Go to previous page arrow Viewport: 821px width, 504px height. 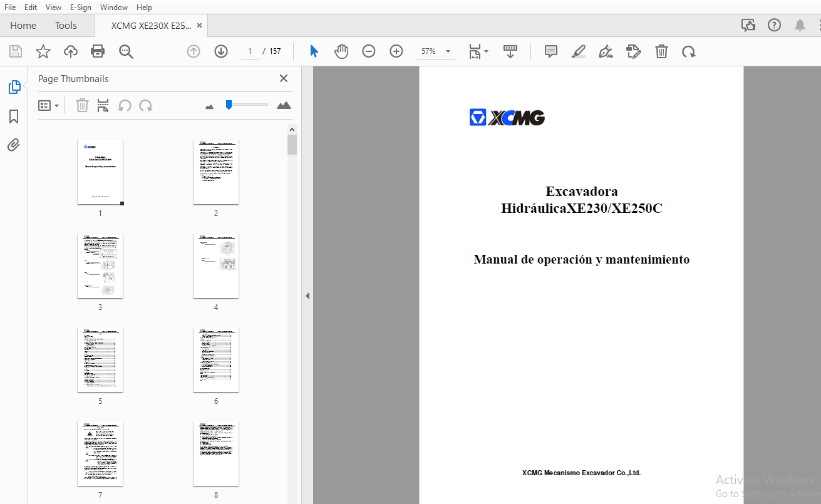tap(194, 51)
